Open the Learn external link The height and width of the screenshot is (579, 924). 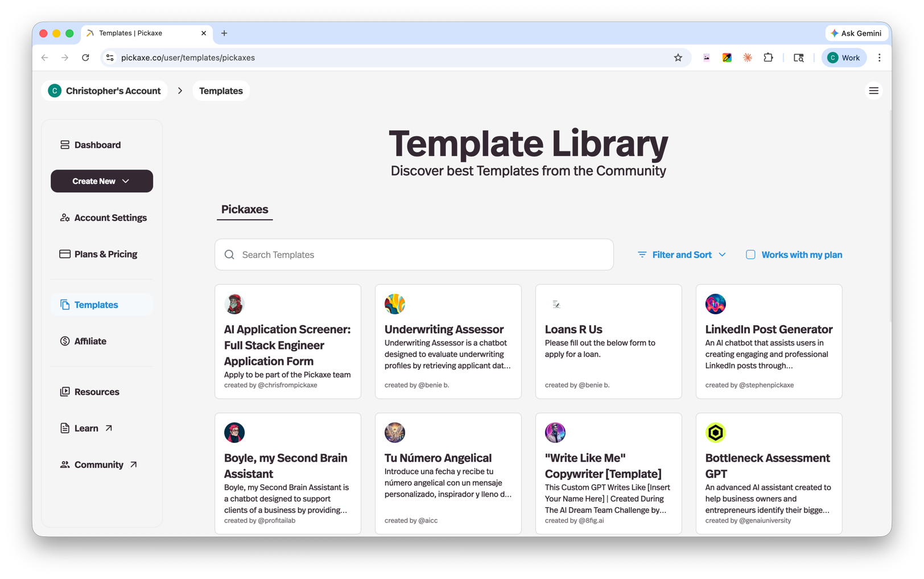click(x=85, y=428)
